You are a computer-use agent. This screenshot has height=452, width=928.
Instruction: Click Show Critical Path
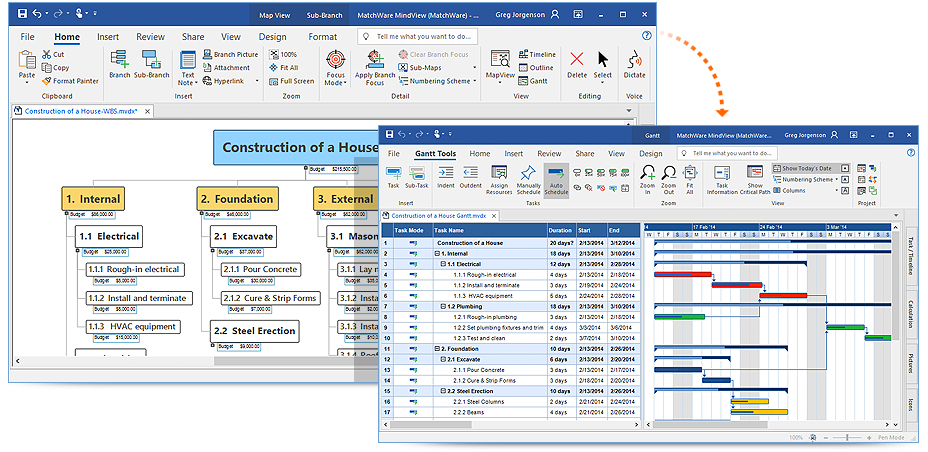(755, 180)
